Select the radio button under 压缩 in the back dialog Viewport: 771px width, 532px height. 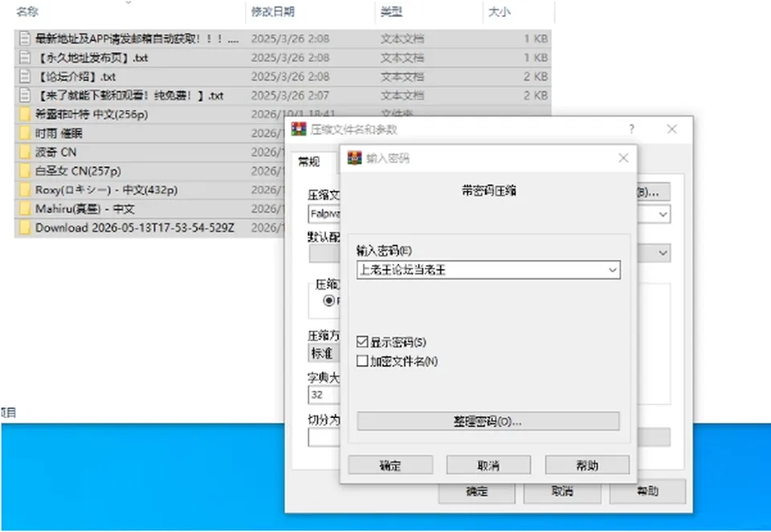click(329, 301)
